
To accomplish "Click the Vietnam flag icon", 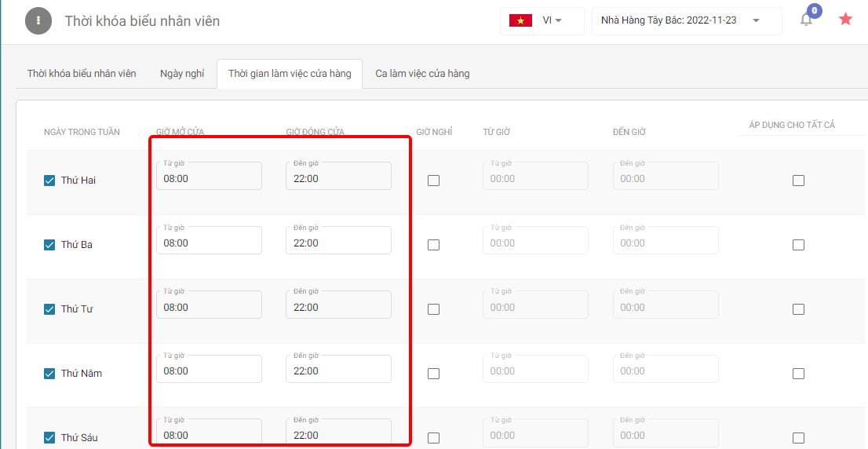I will point(520,20).
